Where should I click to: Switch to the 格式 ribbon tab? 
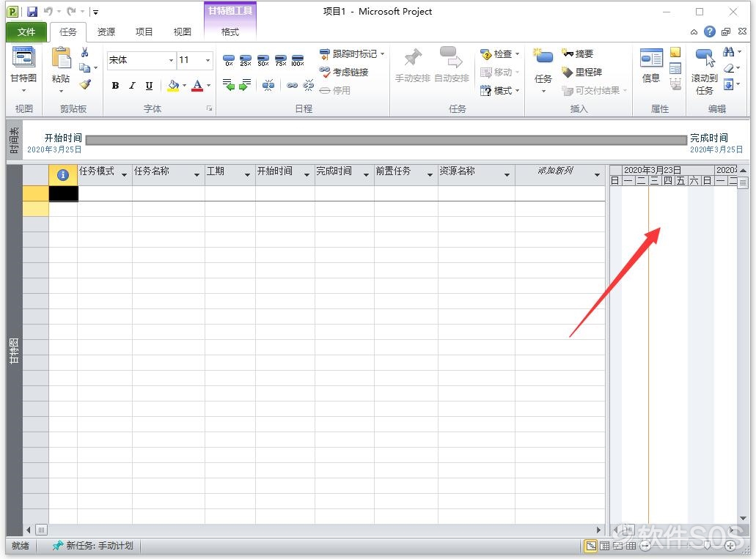coord(230,32)
